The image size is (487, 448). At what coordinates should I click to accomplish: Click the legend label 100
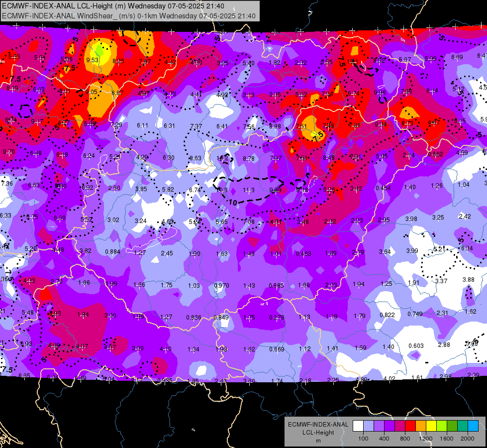click(363, 439)
